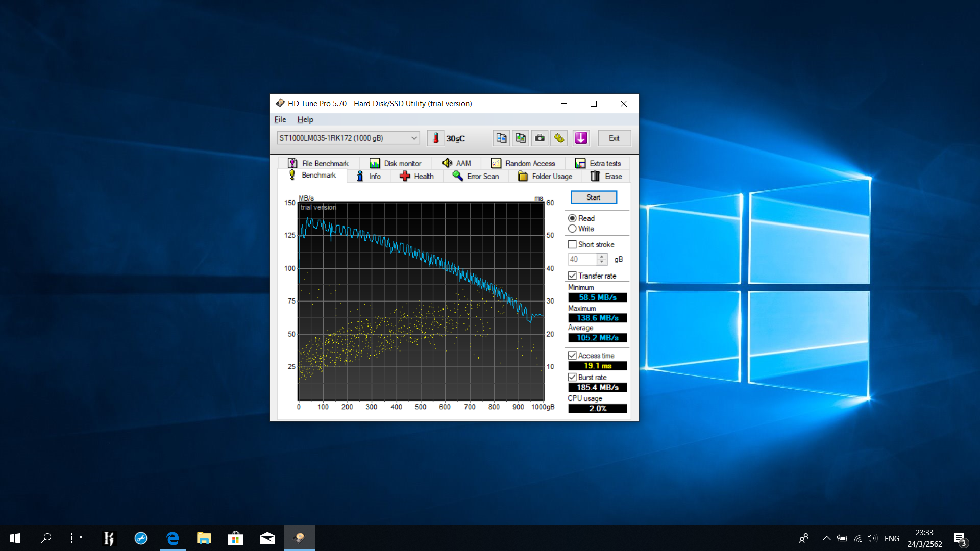
Task: Save screenshot with the camera icon
Action: [x=540, y=138]
